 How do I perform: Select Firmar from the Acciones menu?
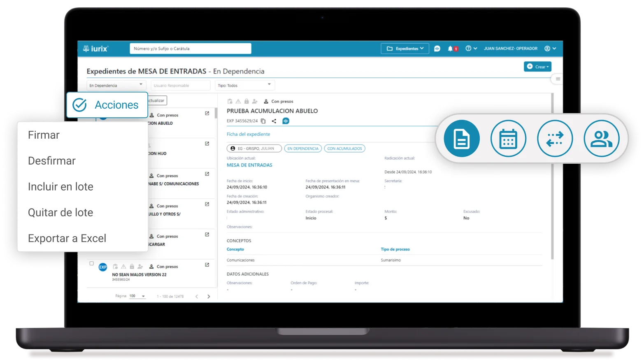(44, 135)
